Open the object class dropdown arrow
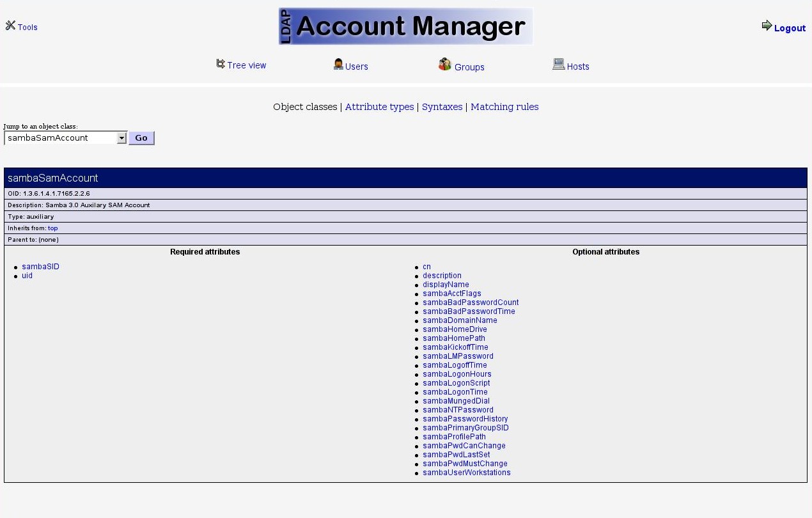This screenshot has width=812, height=518. [121, 138]
